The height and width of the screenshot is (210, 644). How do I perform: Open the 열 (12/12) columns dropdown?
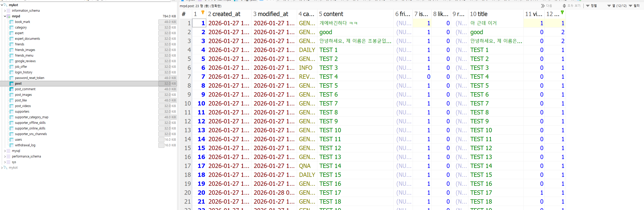click(617, 6)
